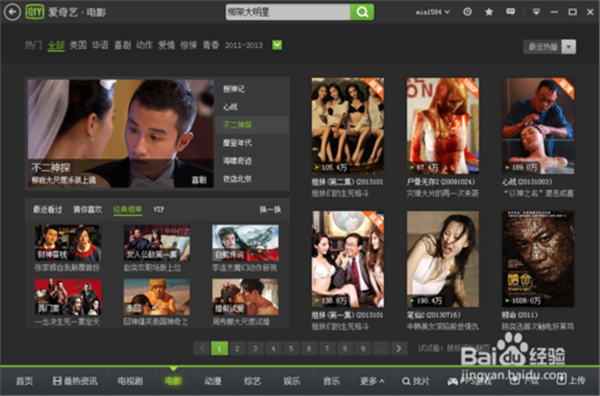
Task: Select 不二神探 in featured list
Action: point(252,125)
